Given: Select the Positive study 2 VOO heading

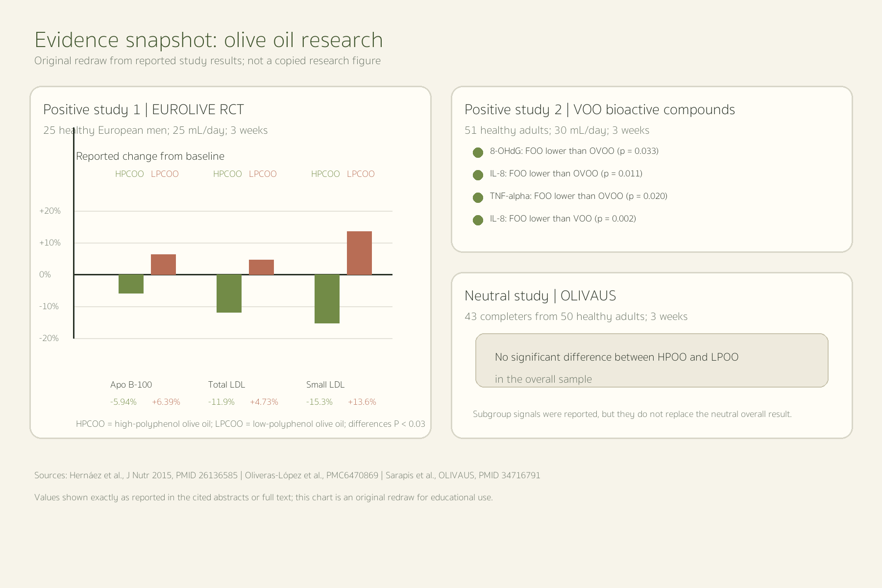Looking at the screenshot, I should point(600,110).
